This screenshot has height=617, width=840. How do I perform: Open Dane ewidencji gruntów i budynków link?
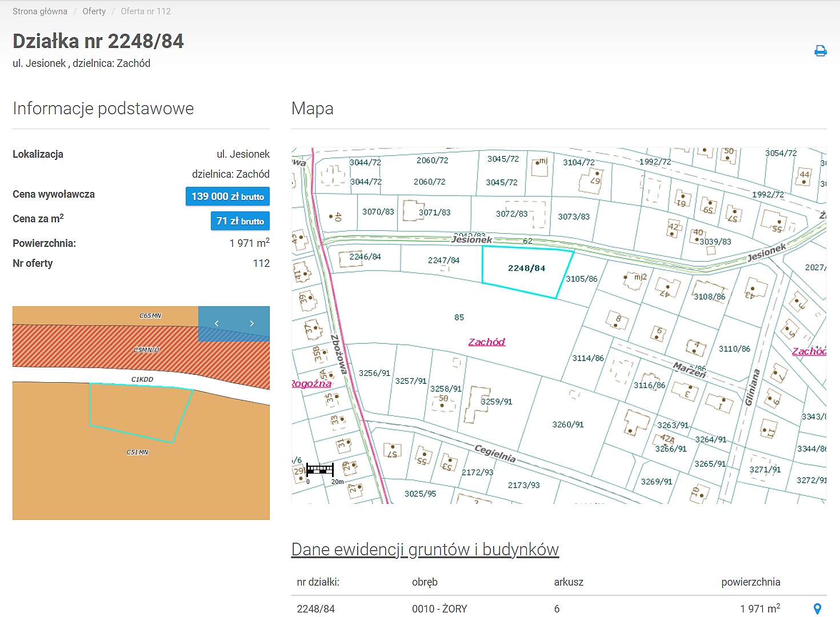tap(425, 550)
